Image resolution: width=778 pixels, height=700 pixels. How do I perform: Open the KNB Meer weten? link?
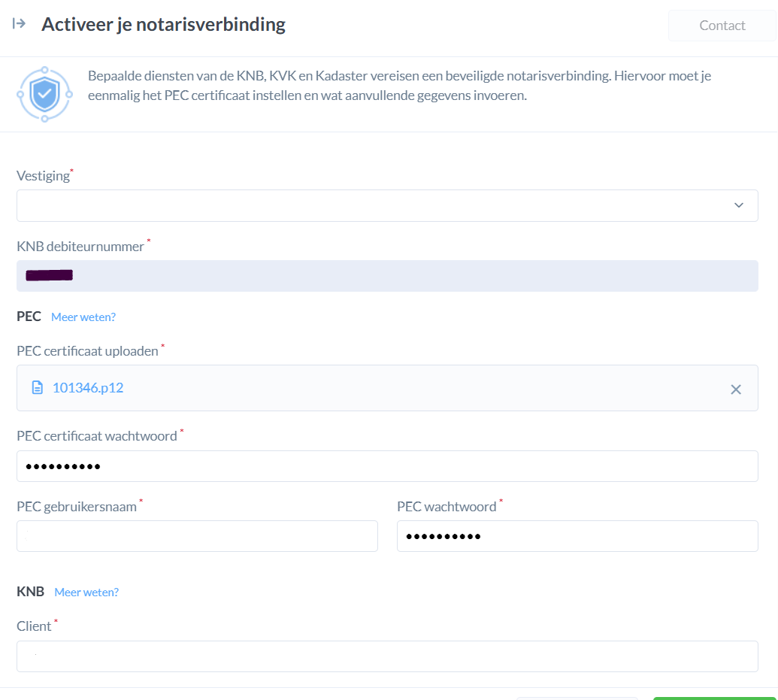[x=86, y=592]
